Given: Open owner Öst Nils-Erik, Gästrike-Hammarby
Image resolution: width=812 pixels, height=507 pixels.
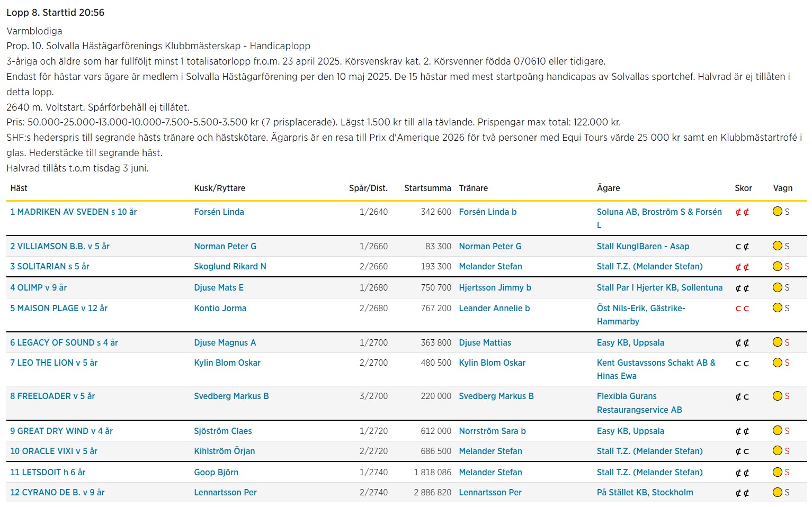Looking at the screenshot, I should coord(641,314).
